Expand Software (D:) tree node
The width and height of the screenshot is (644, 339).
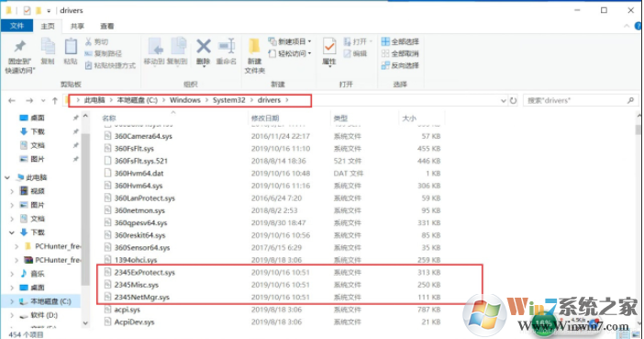(12, 315)
